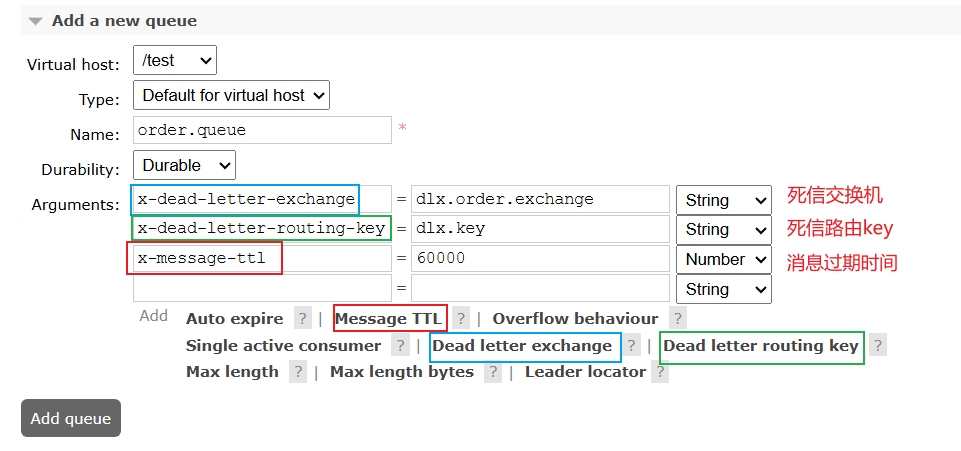Click the Dead letter exchange shortcut link

click(521, 346)
